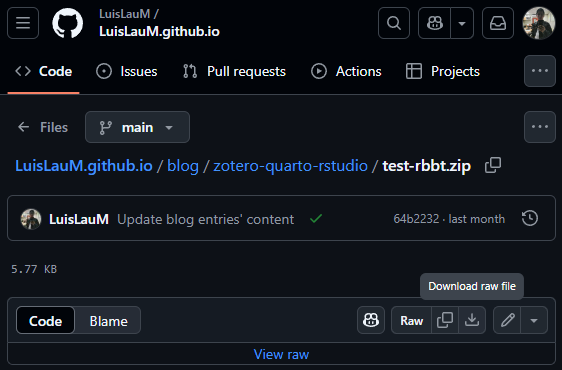This screenshot has width=562, height=370.
Task: Open the Pull requests tab
Action: pyautogui.click(x=234, y=71)
